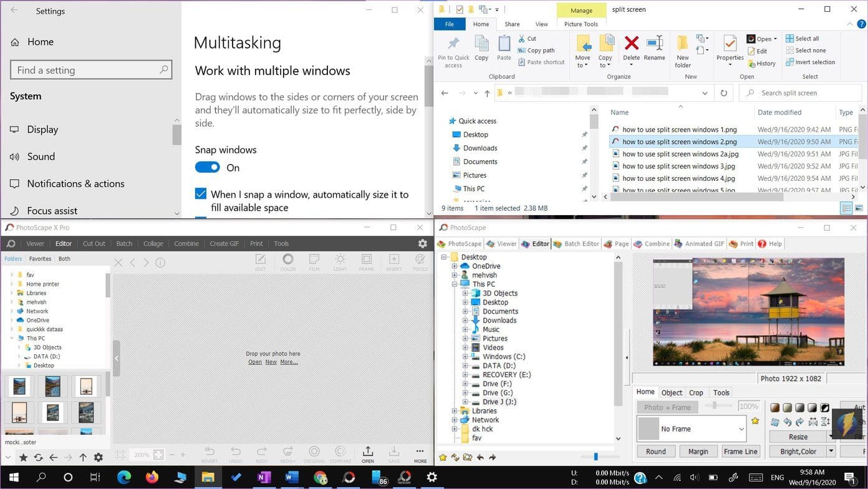Open the Display page in Settings sidebar

click(42, 130)
